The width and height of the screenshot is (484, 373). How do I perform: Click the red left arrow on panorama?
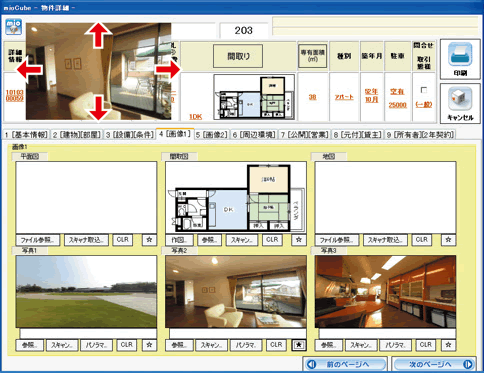(x=30, y=70)
